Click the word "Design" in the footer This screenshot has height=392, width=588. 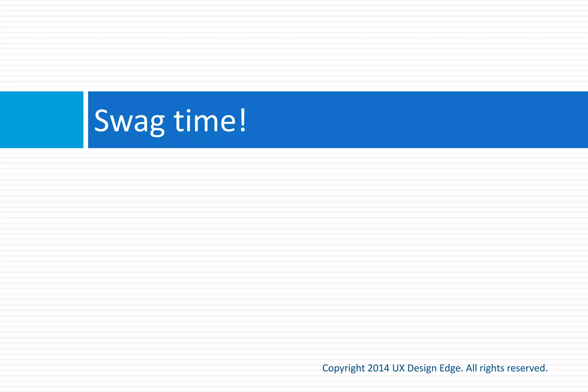pos(422,368)
